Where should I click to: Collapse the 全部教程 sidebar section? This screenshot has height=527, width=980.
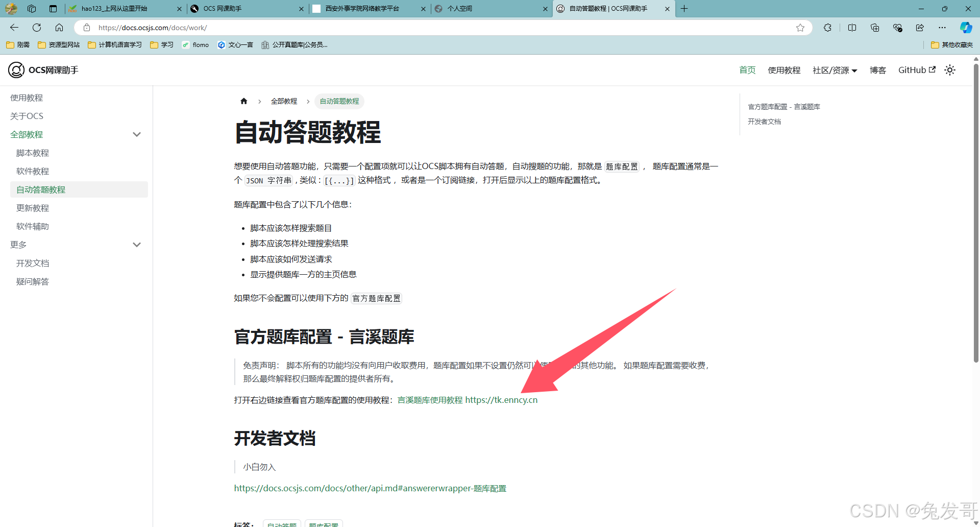(137, 134)
